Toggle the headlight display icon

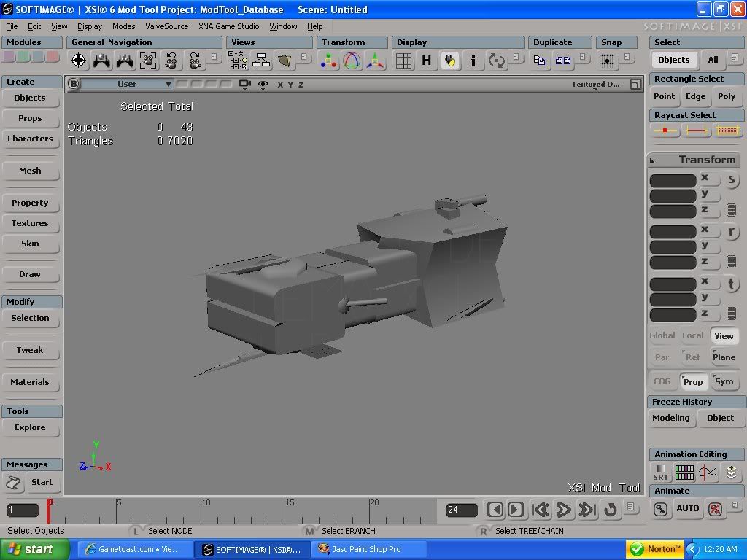coord(449,61)
